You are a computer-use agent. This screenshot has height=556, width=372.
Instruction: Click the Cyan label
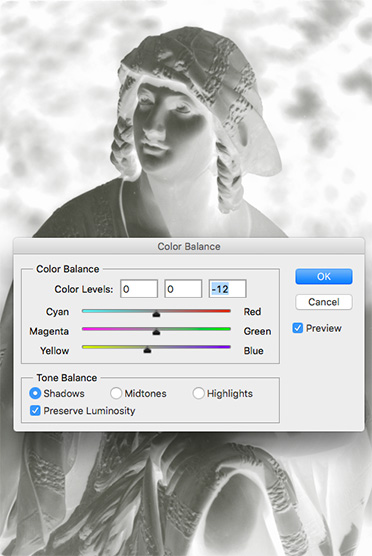point(57,312)
